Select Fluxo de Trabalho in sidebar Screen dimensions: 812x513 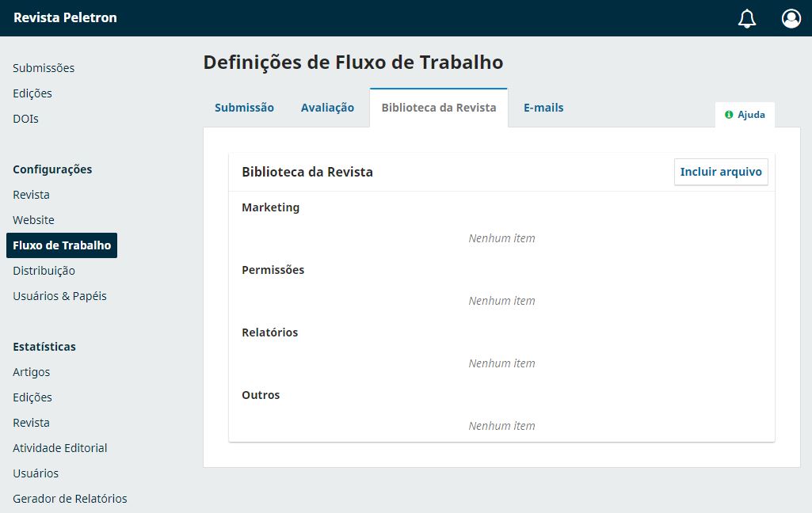click(62, 245)
